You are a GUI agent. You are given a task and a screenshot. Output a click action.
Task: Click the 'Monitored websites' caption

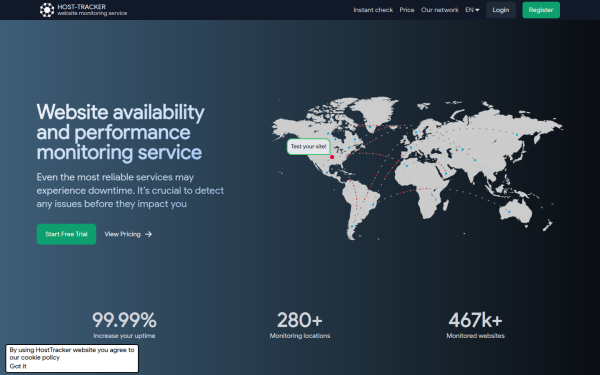point(475,336)
